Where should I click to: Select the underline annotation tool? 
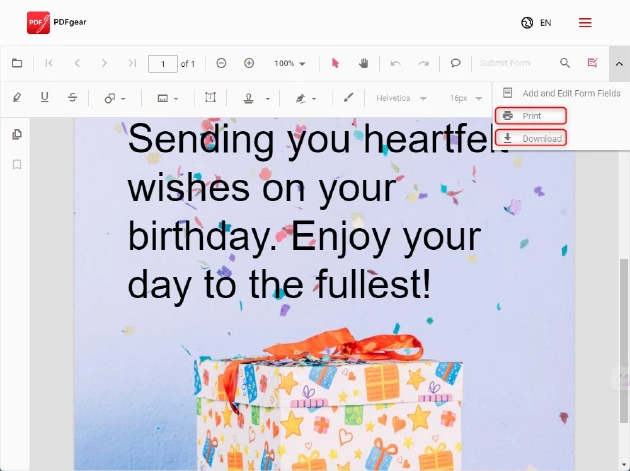pyautogui.click(x=45, y=98)
